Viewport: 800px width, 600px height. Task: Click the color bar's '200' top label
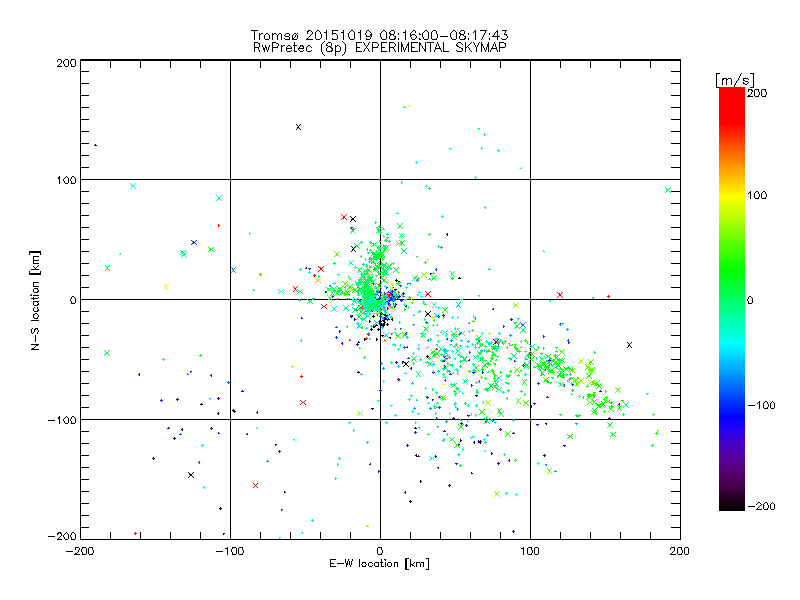tap(757, 93)
